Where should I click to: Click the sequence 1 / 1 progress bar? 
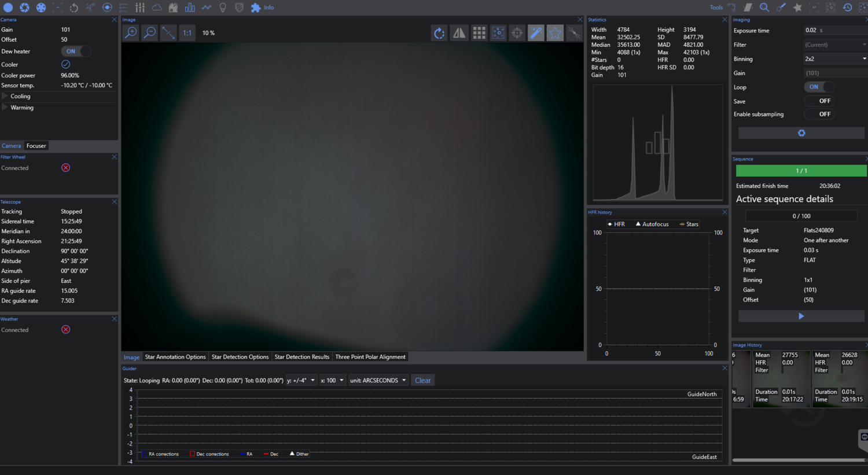[801, 171]
